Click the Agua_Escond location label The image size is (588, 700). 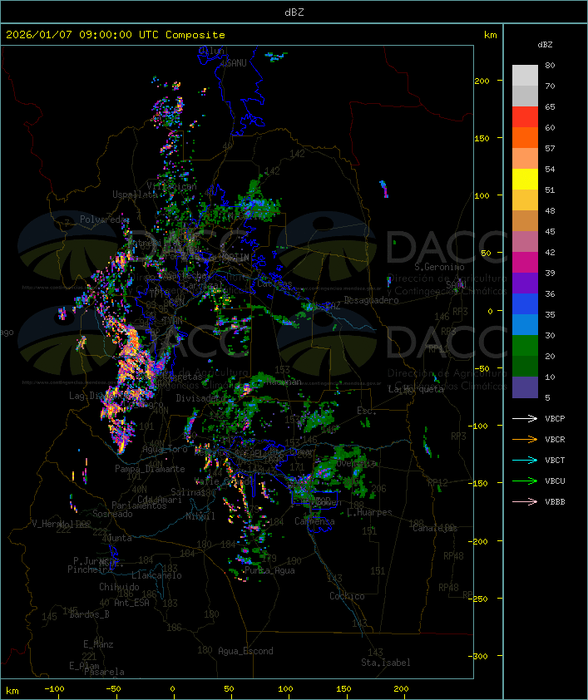coord(245,651)
